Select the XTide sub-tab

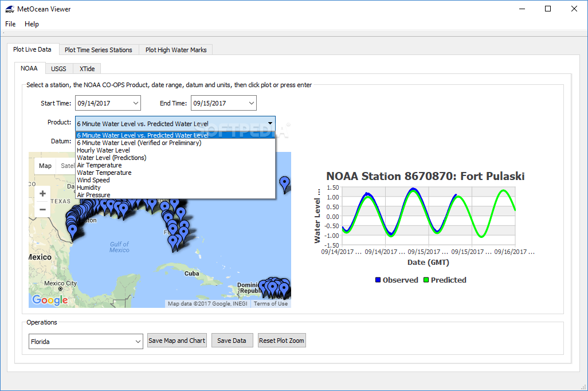click(87, 69)
